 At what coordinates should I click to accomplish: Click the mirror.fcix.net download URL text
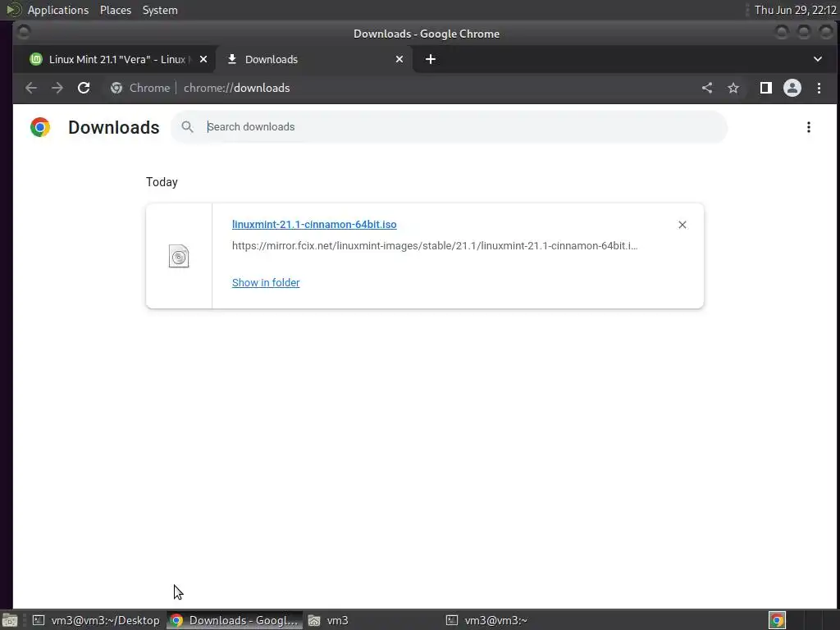coord(435,246)
